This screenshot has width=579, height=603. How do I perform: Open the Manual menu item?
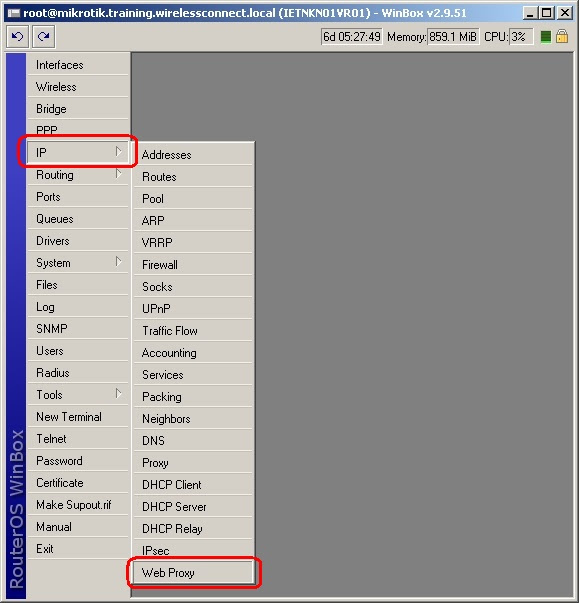(78, 527)
